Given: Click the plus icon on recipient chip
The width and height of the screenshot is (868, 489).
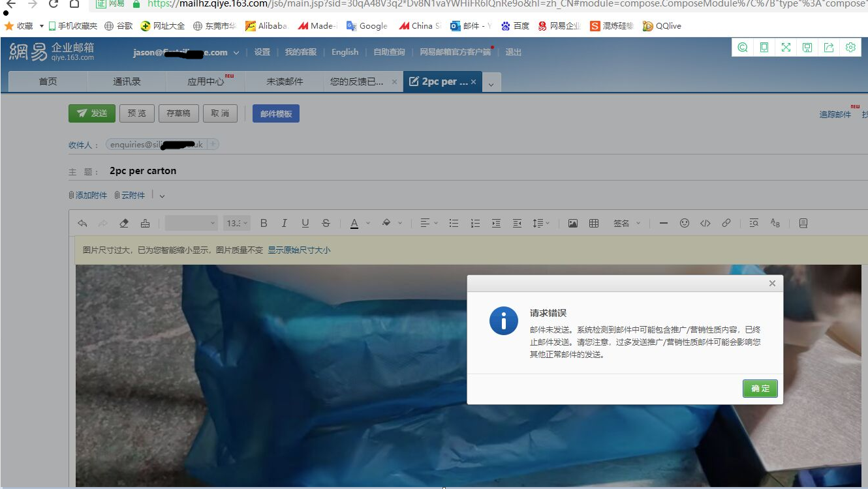Looking at the screenshot, I should pyautogui.click(x=213, y=144).
